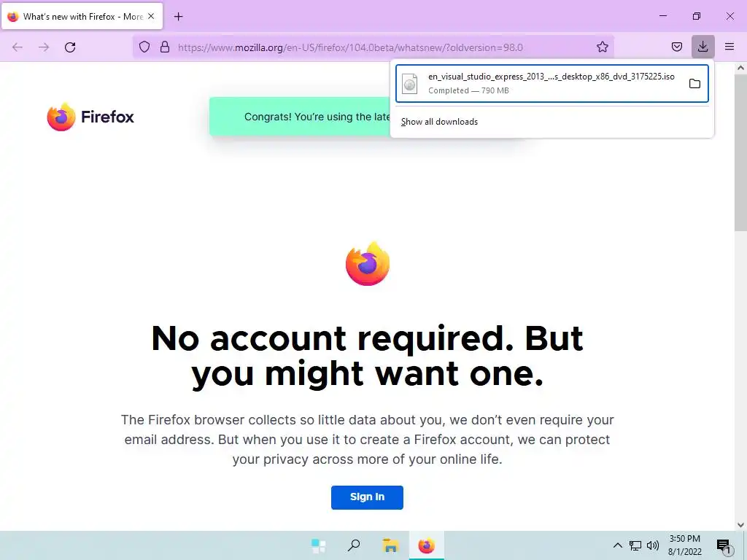Bookmark this page with the star icon

click(602, 47)
